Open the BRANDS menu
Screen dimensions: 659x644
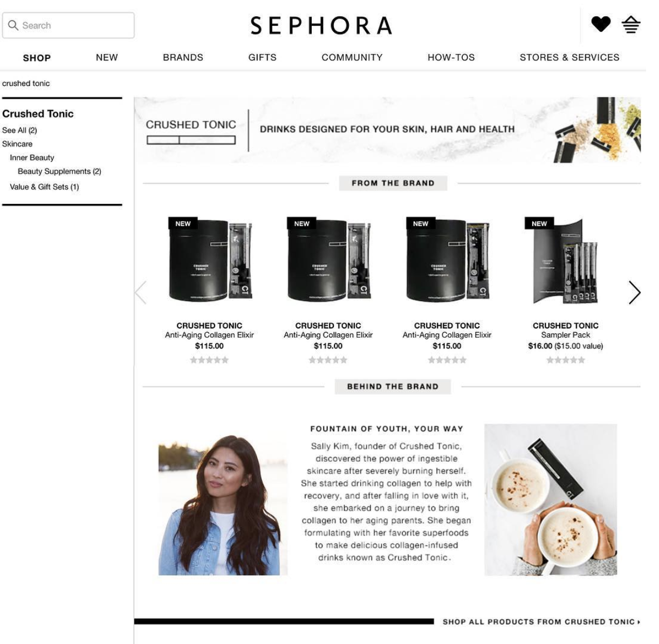[183, 57]
